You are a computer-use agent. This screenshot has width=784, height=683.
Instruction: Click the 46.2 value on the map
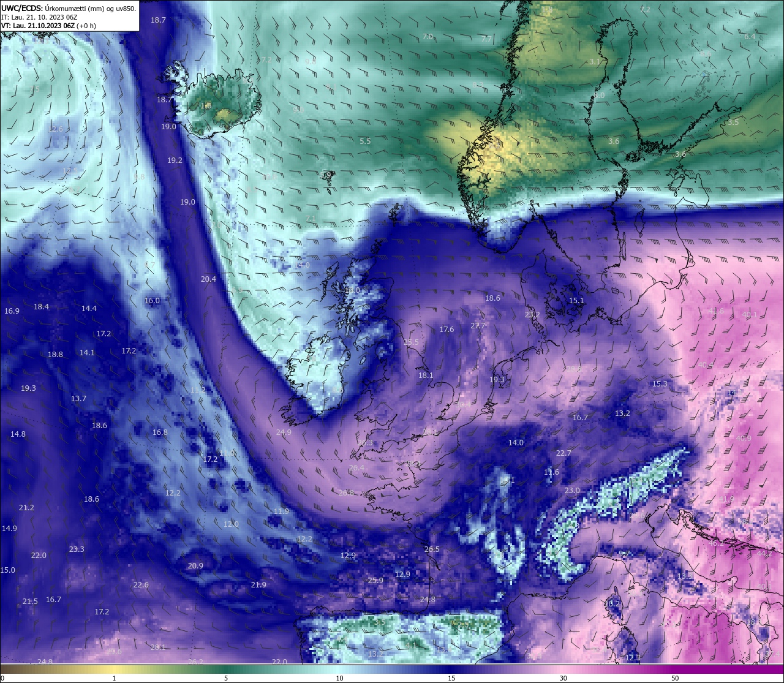(716, 543)
